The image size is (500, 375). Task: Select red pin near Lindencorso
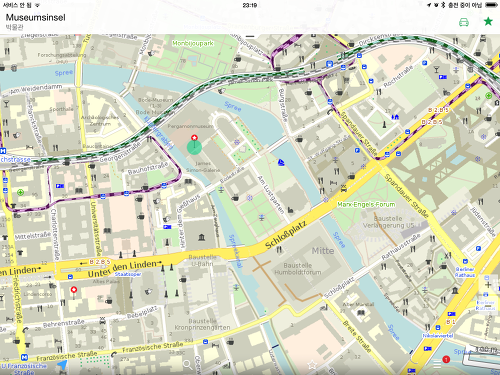74,290
